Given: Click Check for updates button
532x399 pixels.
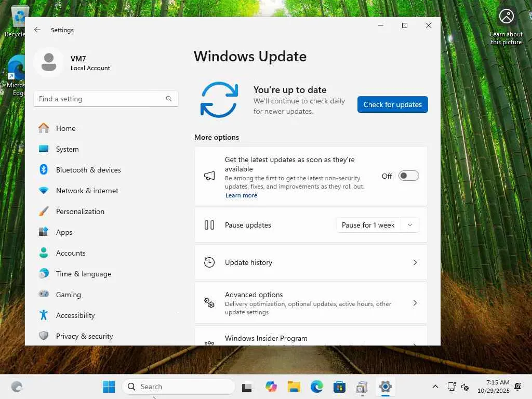Looking at the screenshot, I should point(393,104).
